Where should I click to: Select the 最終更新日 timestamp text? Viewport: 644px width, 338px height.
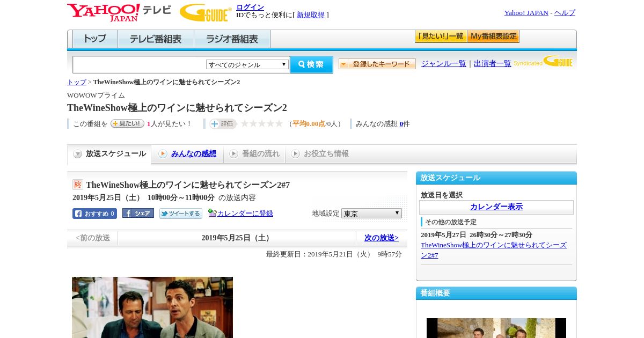[334, 254]
